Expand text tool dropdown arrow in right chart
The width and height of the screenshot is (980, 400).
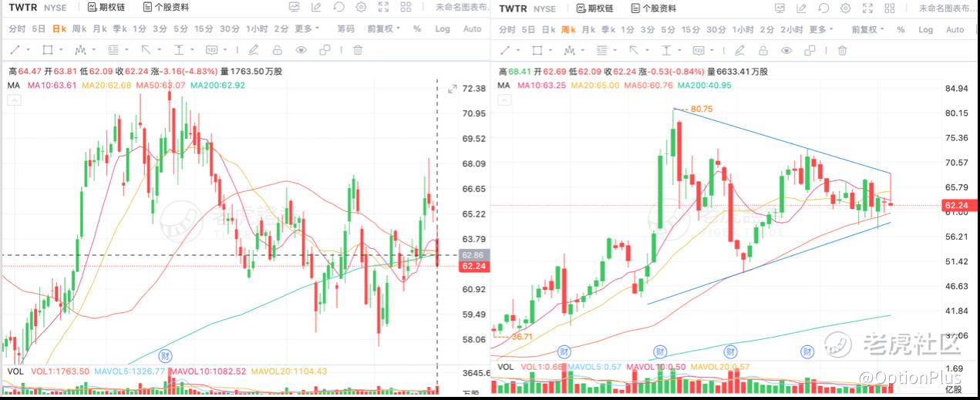679,50
